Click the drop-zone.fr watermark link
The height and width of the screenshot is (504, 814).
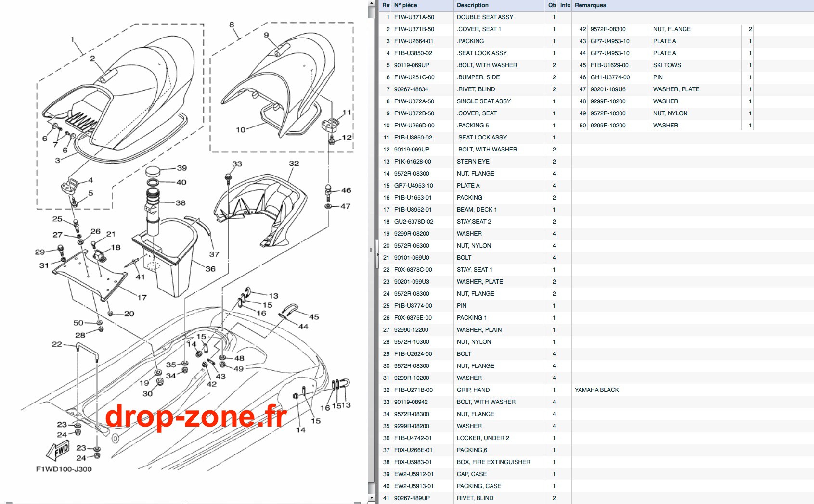pyautogui.click(x=196, y=416)
